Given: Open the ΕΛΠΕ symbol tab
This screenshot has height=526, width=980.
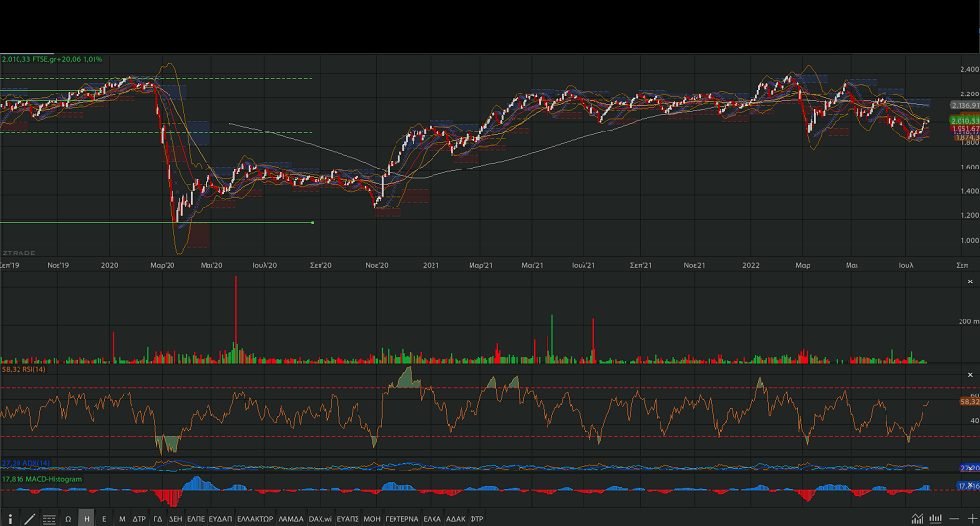Looking at the screenshot, I should [196, 519].
